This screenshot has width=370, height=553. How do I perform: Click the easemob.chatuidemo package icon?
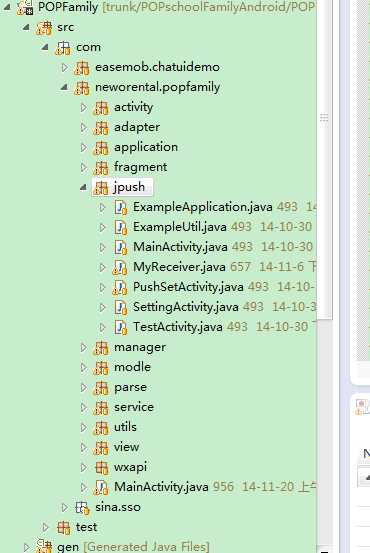coord(82,68)
